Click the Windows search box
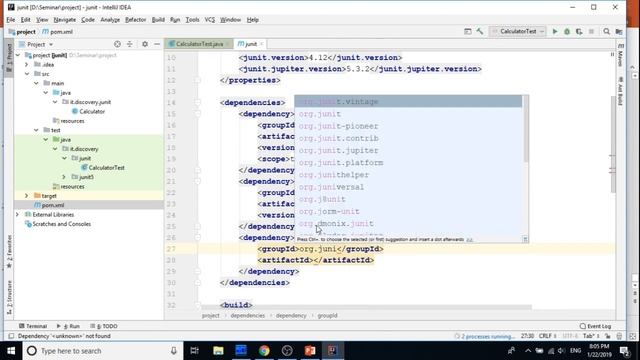 point(102,351)
